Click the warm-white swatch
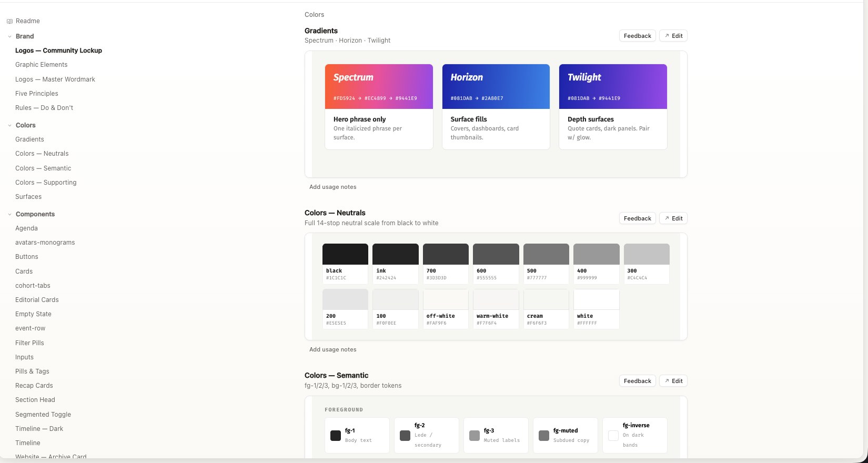Viewport: 868px width, 463px height. (496, 309)
